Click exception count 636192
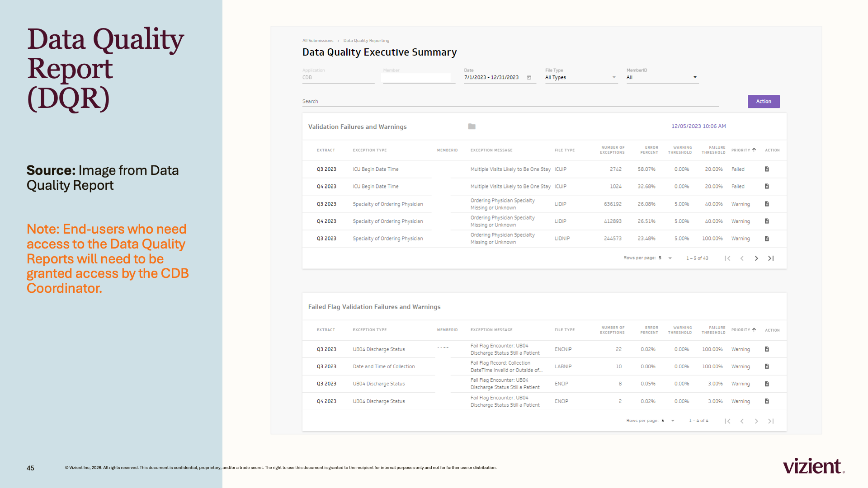Viewport: 868px width, 488px height. (x=613, y=204)
